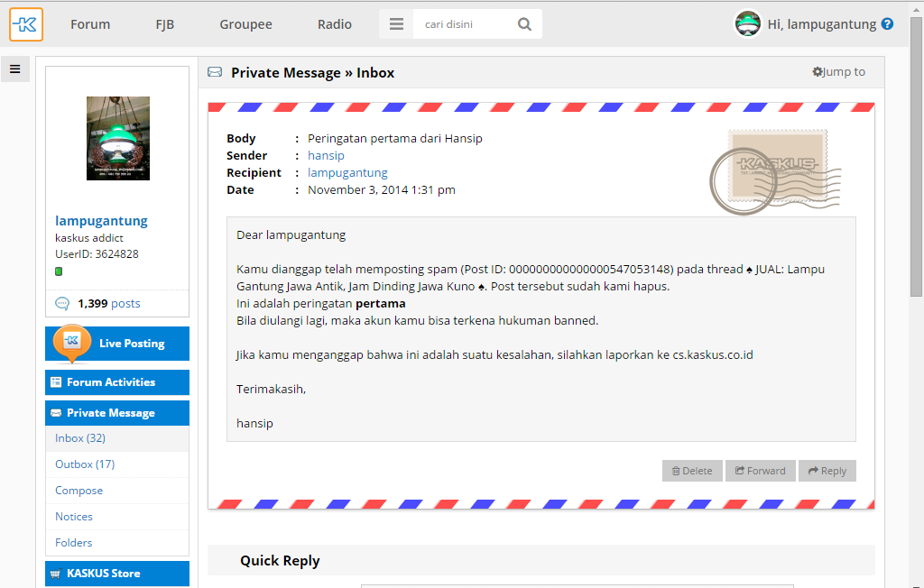Click the 'kaskus addict' user title text
The image size is (924, 588).
coord(89,238)
